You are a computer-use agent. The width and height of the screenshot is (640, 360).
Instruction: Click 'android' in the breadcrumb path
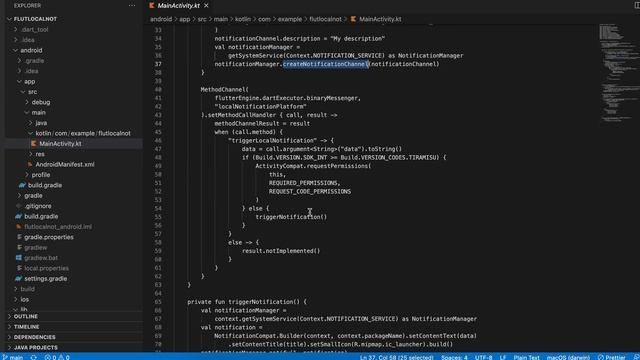click(x=161, y=19)
